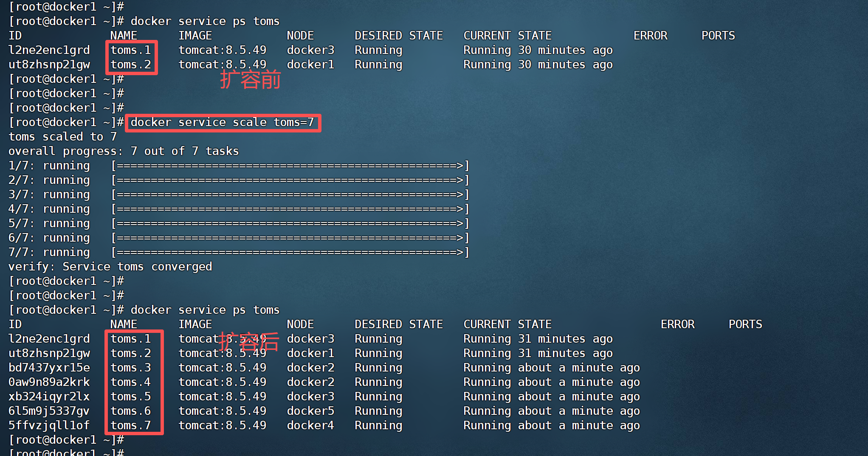Click "Running about a minute ago" in the toms.7 row
This screenshot has height=456, width=868.
pos(552,425)
